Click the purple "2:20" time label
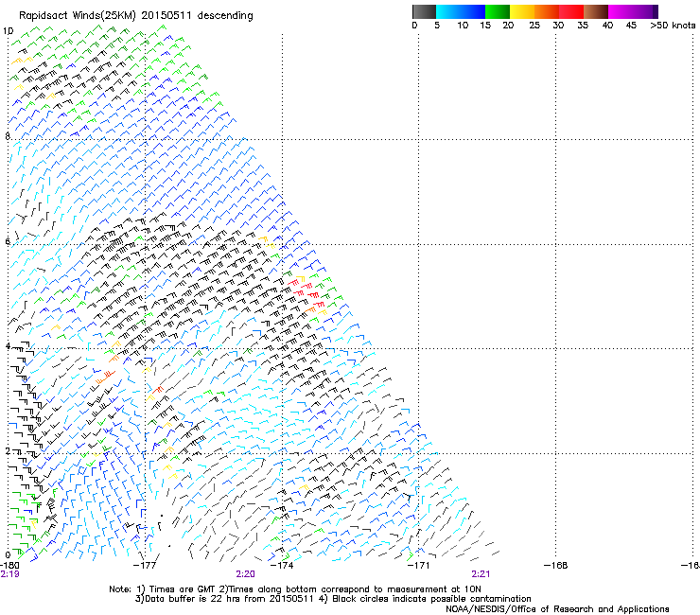This screenshot has width=700, height=615. click(246, 574)
